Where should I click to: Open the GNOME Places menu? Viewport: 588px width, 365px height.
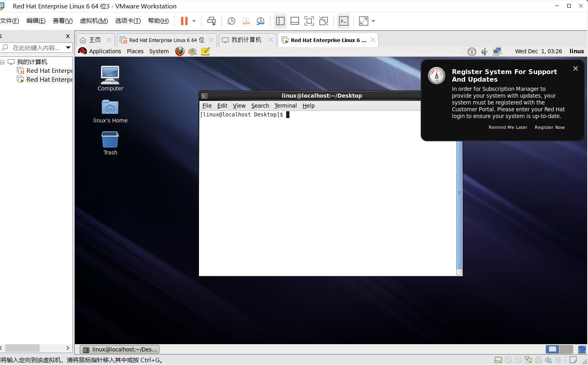tap(135, 51)
